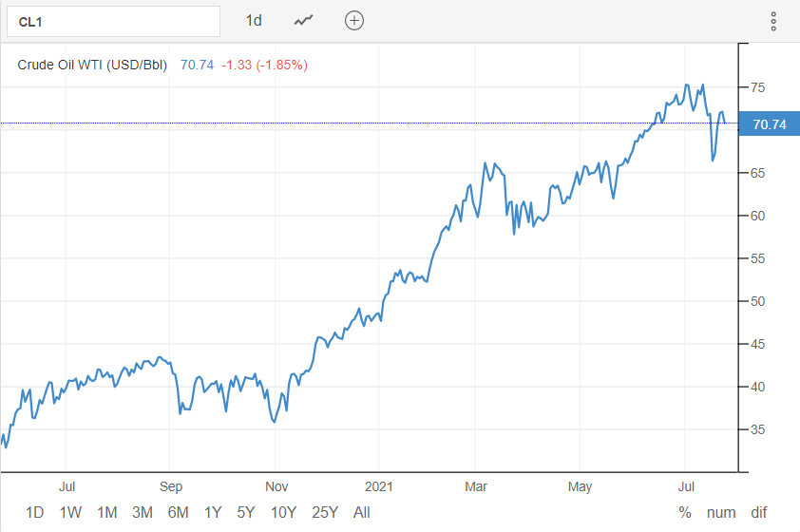The image size is (800, 532).
Task: Click the add comparison plus icon
Action: 354,21
